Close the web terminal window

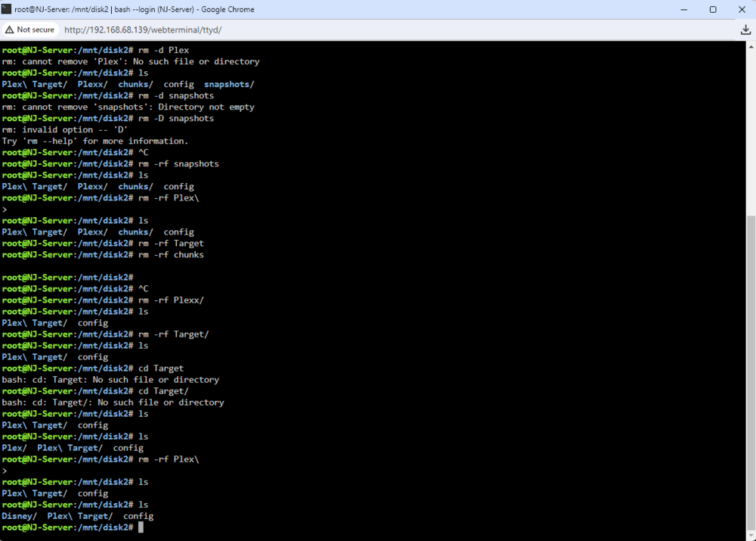pos(742,10)
